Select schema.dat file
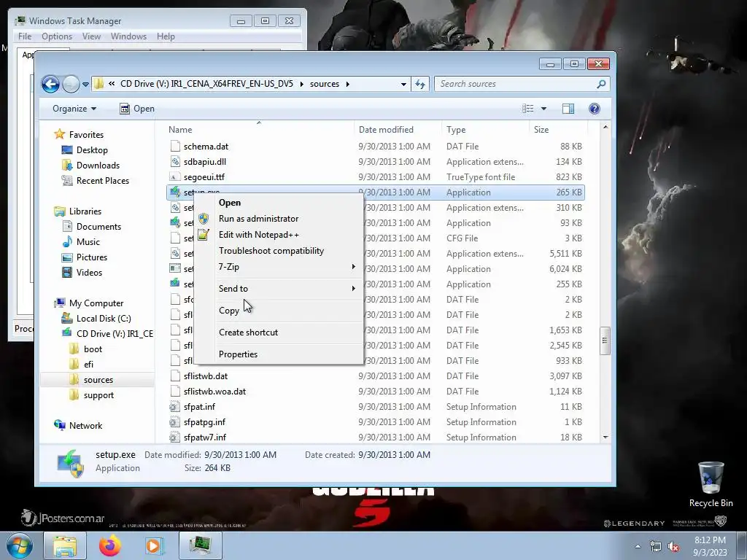The width and height of the screenshot is (747, 560). pos(206,146)
